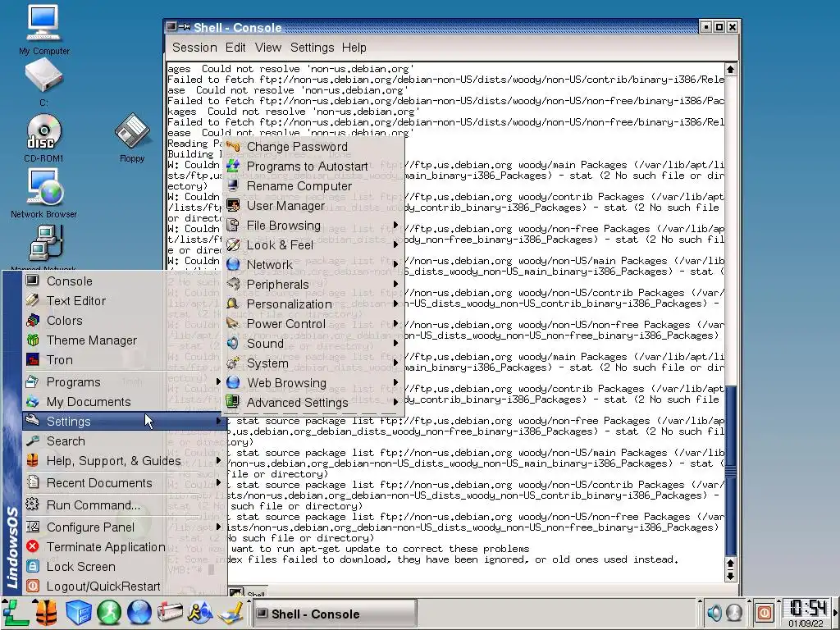Viewport: 840px width, 630px height.
Task: Click the User Manager icon
Action: 232,205
